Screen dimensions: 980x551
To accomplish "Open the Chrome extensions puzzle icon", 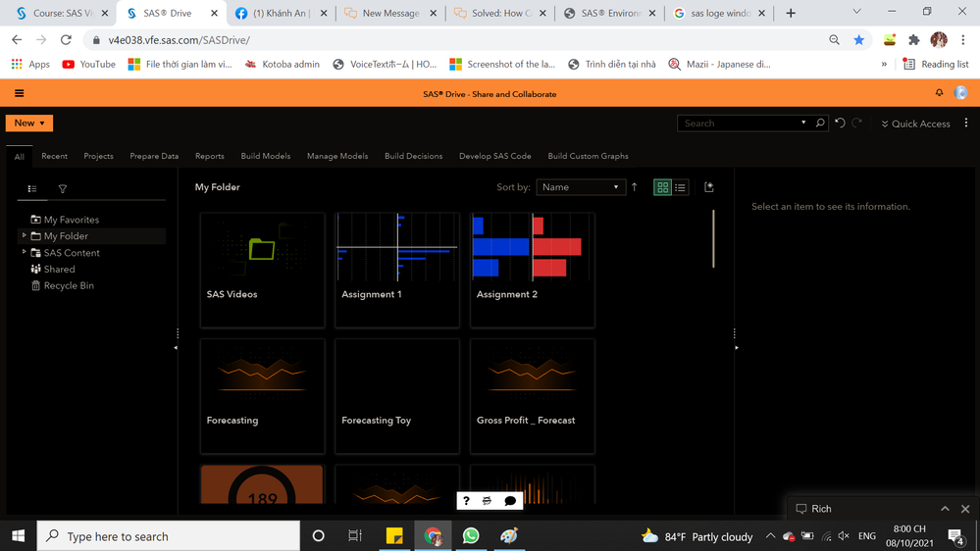I will point(913,40).
